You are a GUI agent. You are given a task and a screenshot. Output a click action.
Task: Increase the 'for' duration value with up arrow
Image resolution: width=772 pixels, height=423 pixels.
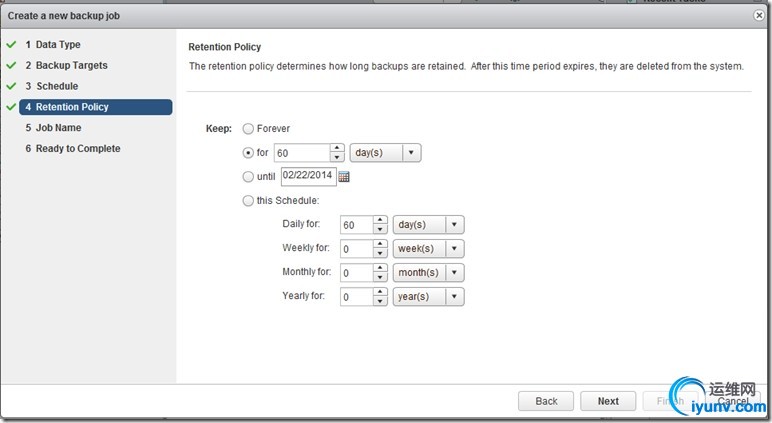[x=337, y=148]
